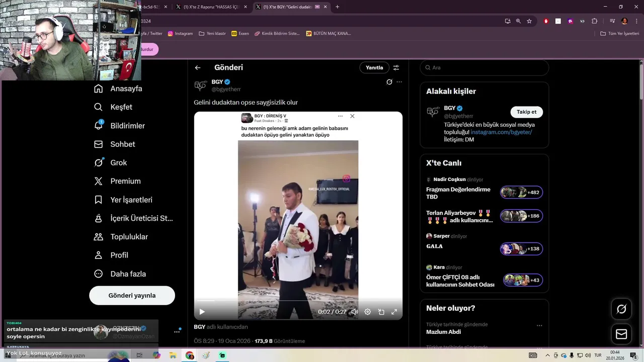
Task: Open Yer İşaretleri bookmarks in sidebar
Action: point(123,200)
